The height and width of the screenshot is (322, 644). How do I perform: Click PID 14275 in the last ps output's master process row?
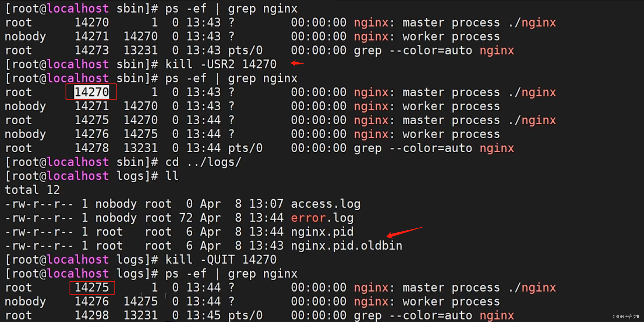click(x=92, y=287)
